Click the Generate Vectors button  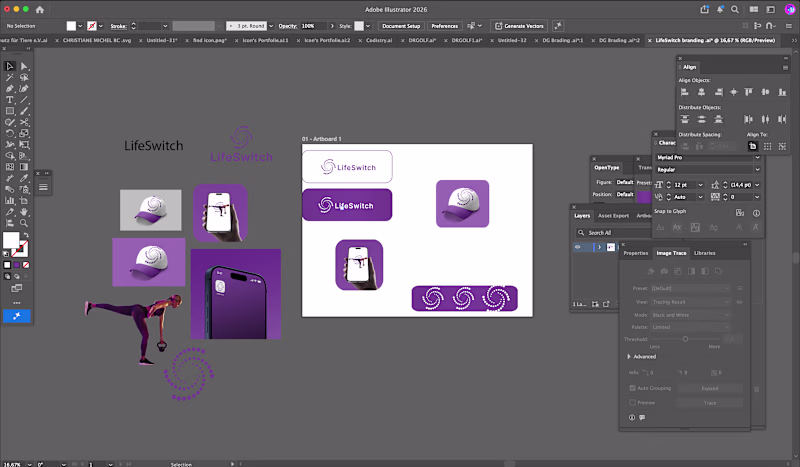[x=519, y=26]
